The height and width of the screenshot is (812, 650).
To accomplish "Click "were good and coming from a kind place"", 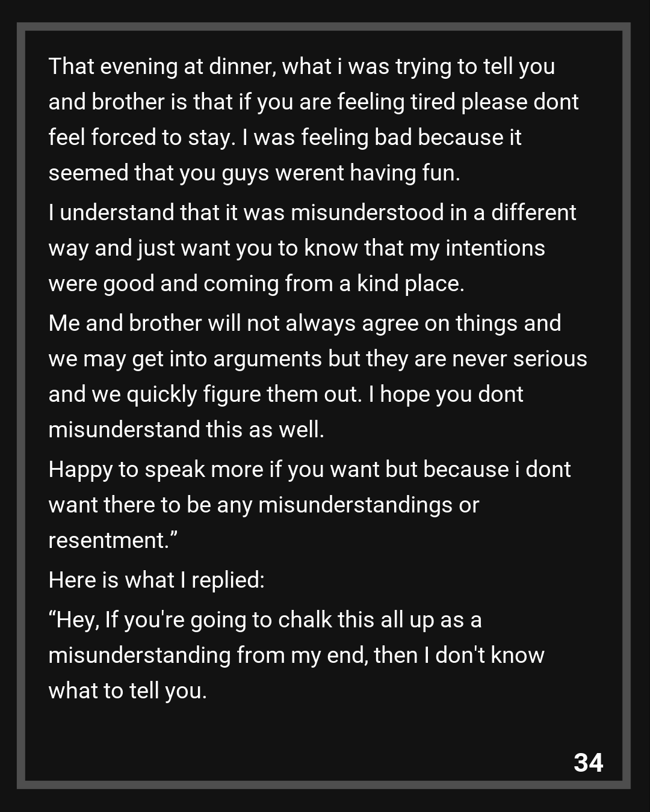I will [256, 284].
